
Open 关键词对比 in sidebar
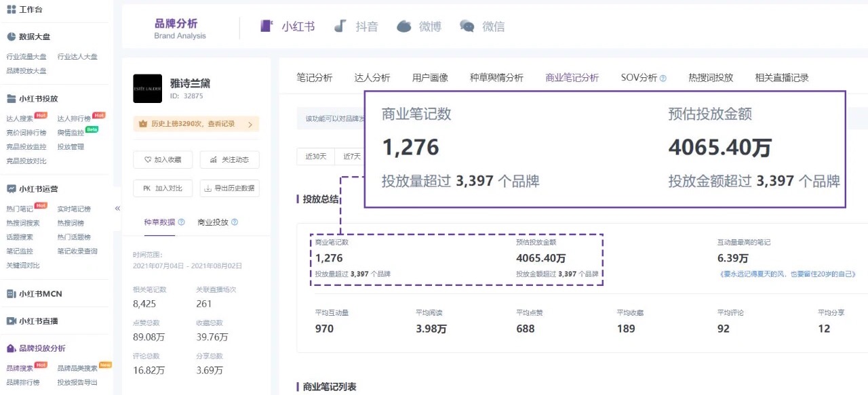click(23, 265)
